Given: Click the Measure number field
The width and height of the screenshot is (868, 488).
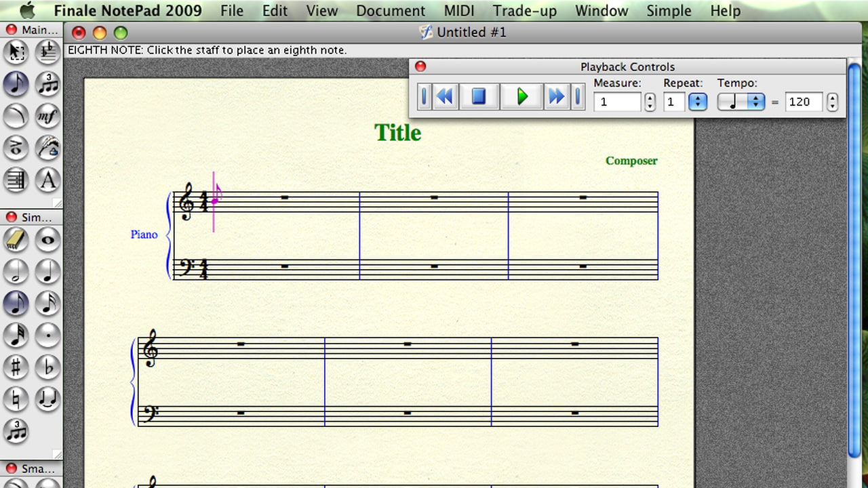Looking at the screenshot, I should point(617,102).
